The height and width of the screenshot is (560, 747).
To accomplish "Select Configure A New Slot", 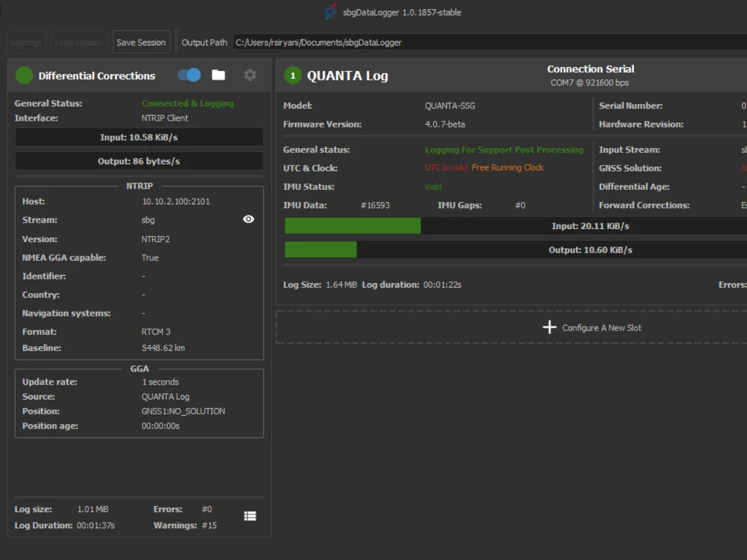I will (x=601, y=327).
